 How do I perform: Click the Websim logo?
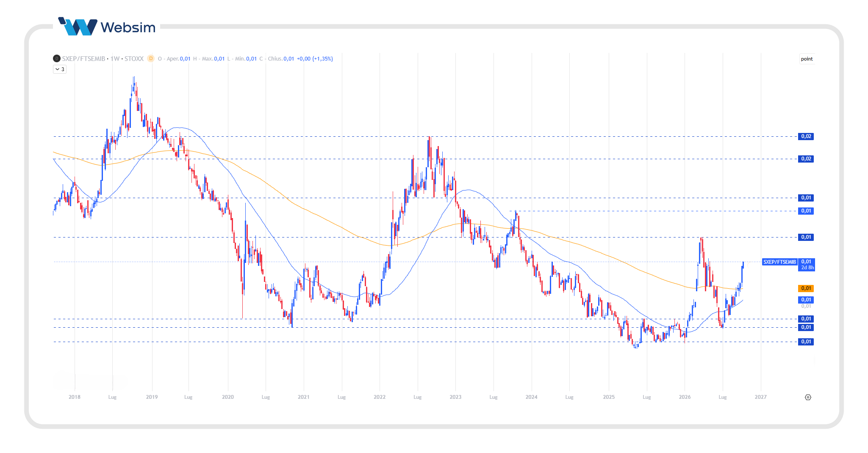(x=107, y=27)
